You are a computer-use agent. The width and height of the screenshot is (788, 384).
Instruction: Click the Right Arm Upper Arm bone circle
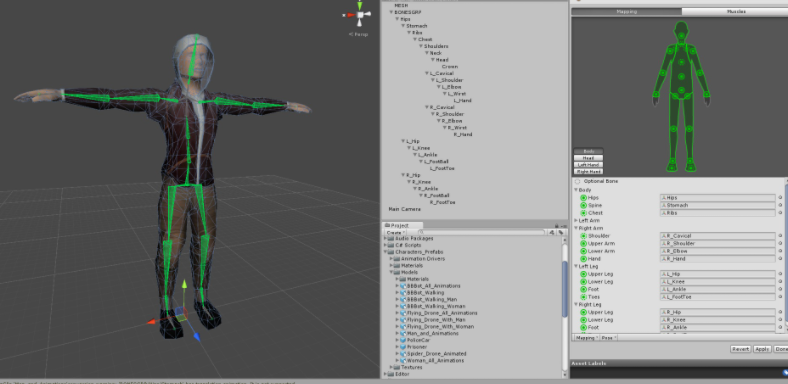(x=583, y=243)
